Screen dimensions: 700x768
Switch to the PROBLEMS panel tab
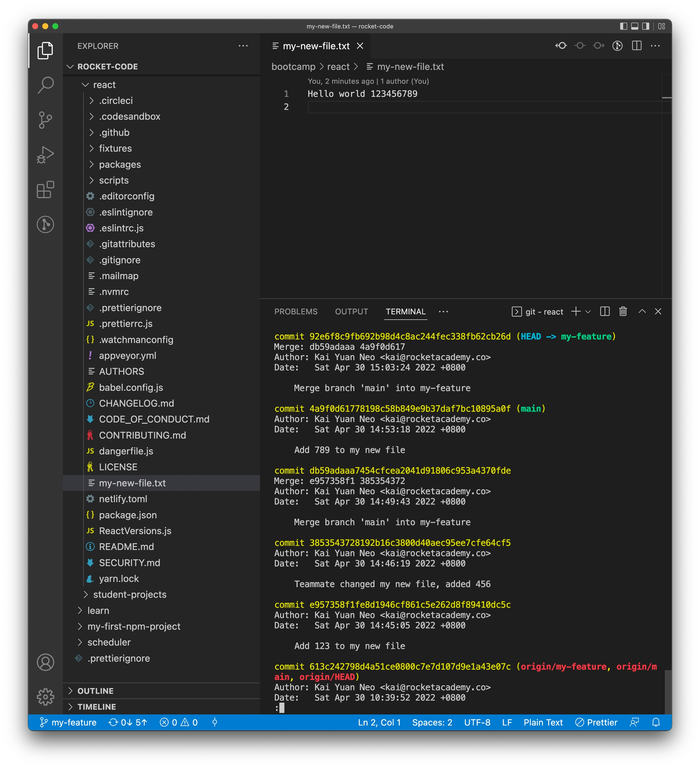pyautogui.click(x=296, y=312)
